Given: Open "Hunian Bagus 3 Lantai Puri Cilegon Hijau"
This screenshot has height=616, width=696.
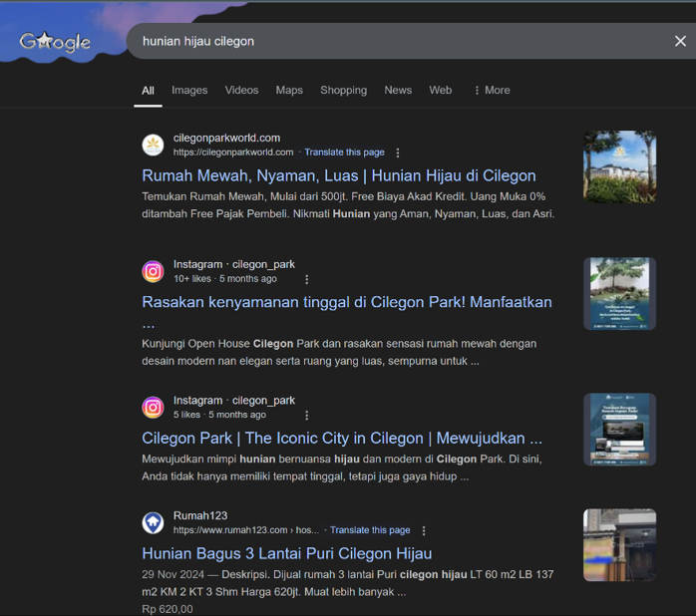Looking at the screenshot, I should coord(286,553).
